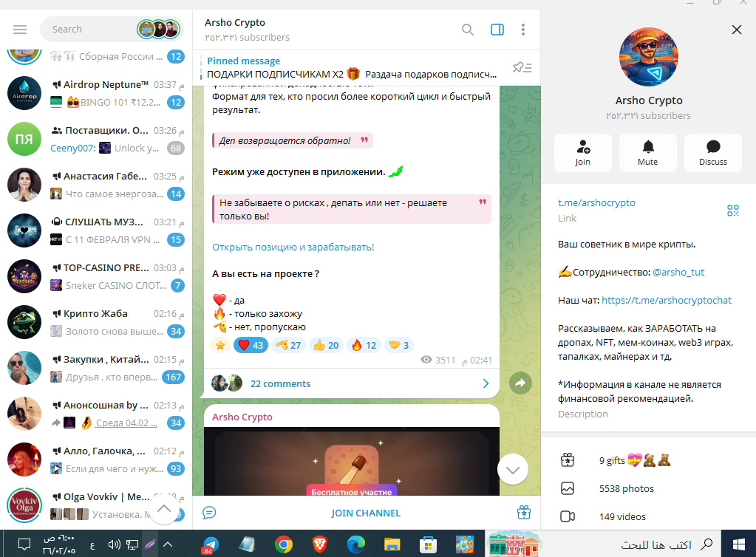Open the comment bubble icon in bottom bar
756x557 pixels.
point(209,513)
